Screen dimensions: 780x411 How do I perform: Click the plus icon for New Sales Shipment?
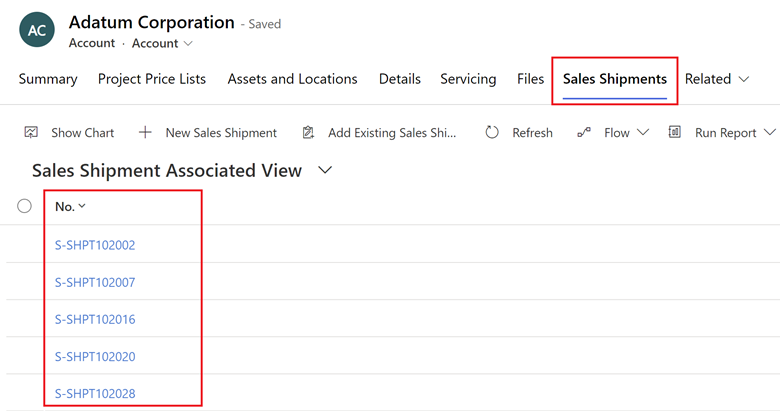coord(145,132)
